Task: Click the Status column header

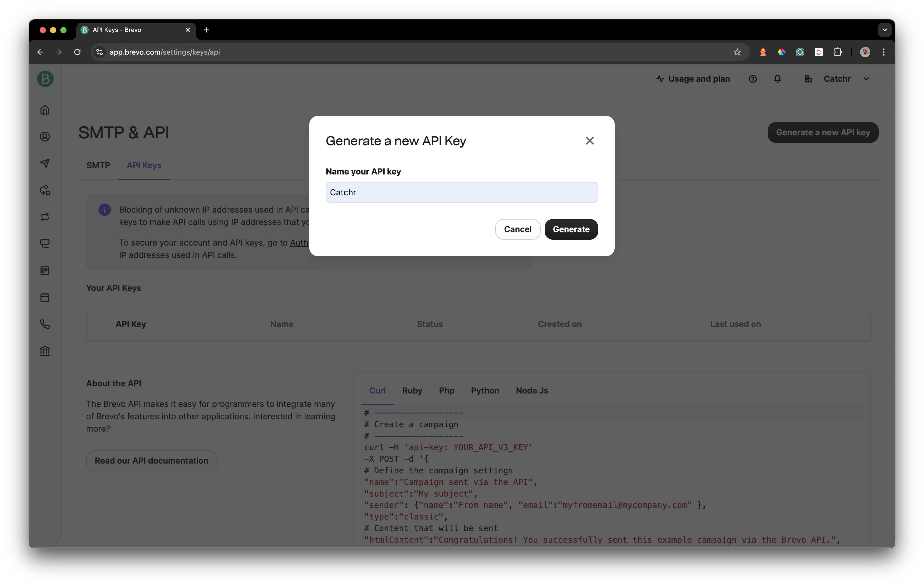Action: 430,324
